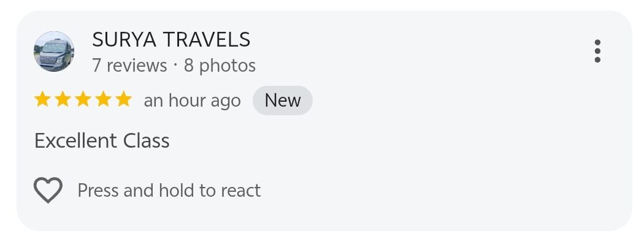
Task: Click the third yellow rating star
Action: (83, 100)
